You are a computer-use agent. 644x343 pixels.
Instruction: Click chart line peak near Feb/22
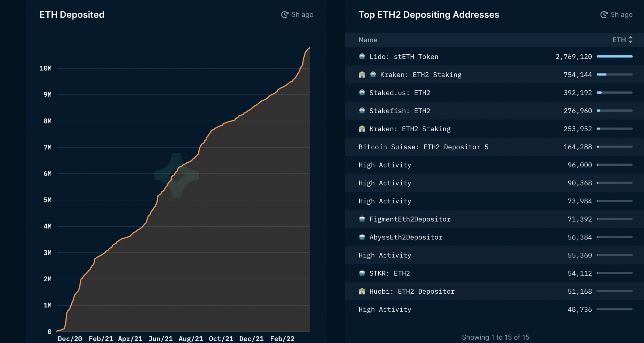[x=309, y=48]
